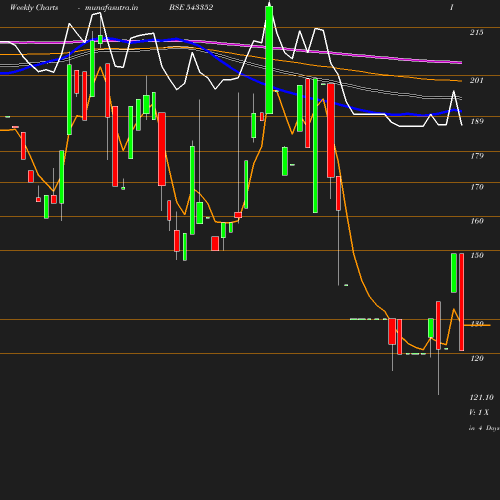Viewport: 500px width, 500px height.
Task: Click the 'Weekly Charts' title text
Action: 34,7
